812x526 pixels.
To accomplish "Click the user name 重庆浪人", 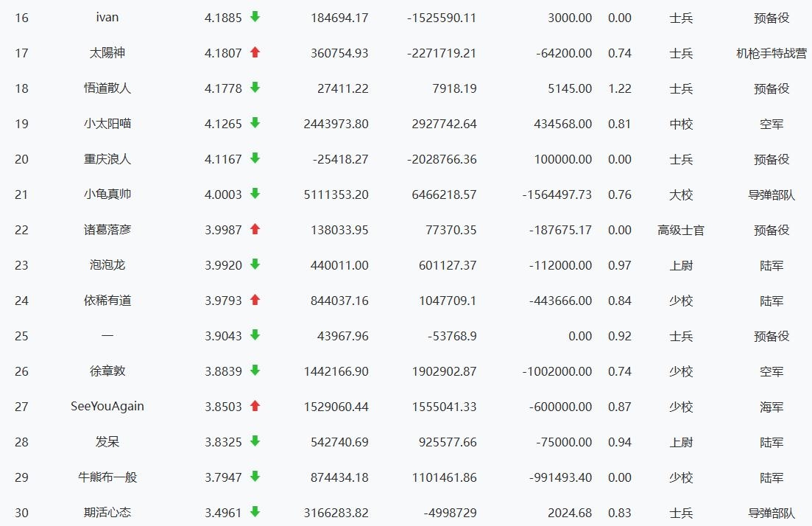I will [107, 159].
